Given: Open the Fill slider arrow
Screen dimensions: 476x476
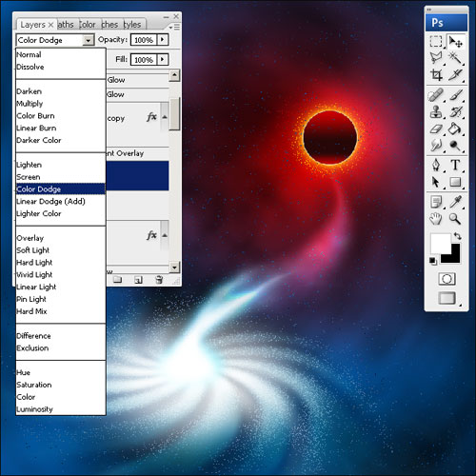Looking at the screenshot, I should pyautogui.click(x=163, y=59).
